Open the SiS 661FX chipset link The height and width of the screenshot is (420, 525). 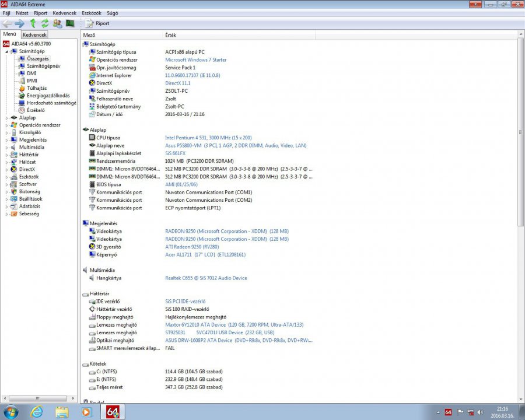pos(175,153)
